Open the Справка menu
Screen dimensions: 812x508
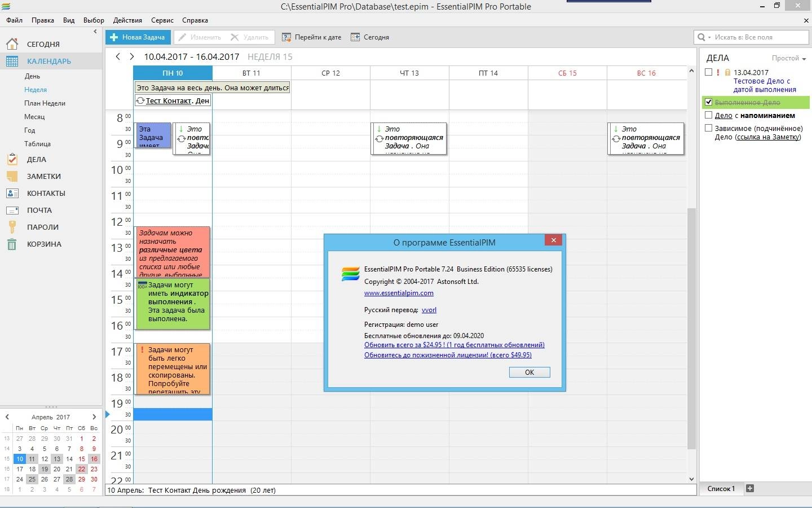click(195, 20)
